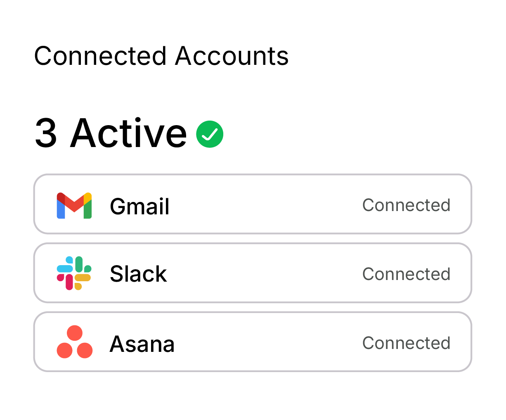Viewport: 506px width, 420px height.
Task: Click the Slack account name
Action: pos(138,273)
